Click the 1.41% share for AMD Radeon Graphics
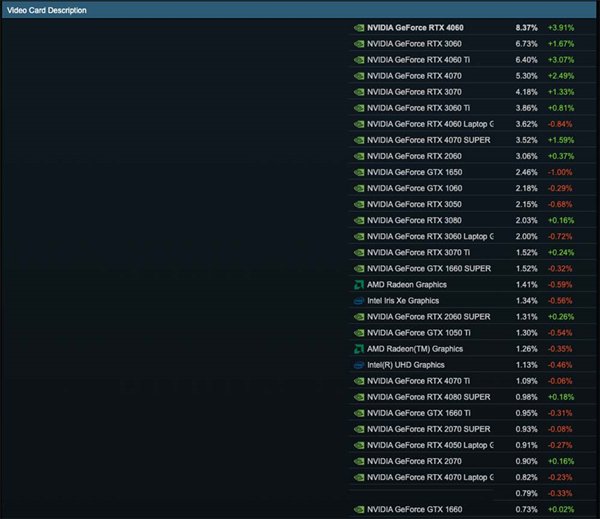 pos(527,285)
